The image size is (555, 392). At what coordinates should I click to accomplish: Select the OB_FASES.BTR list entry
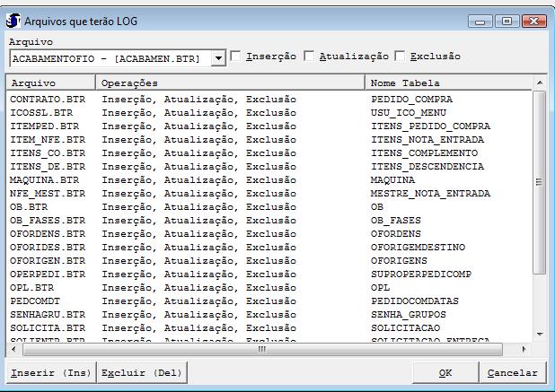[x=47, y=221]
